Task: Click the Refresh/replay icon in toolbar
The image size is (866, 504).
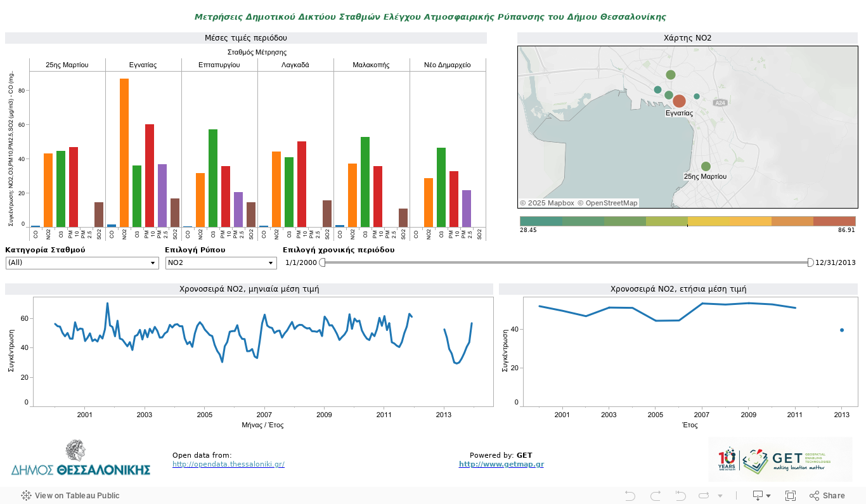Action: (706, 496)
